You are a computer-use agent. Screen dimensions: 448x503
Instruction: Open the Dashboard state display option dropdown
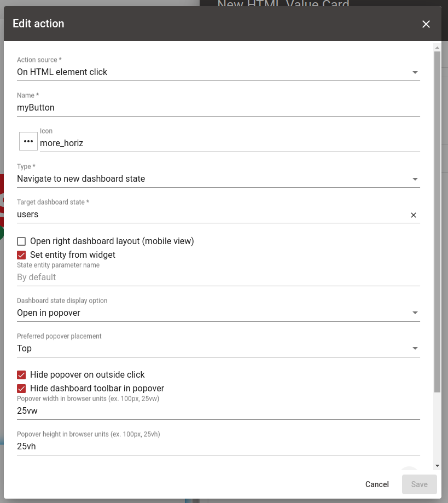[x=415, y=313]
